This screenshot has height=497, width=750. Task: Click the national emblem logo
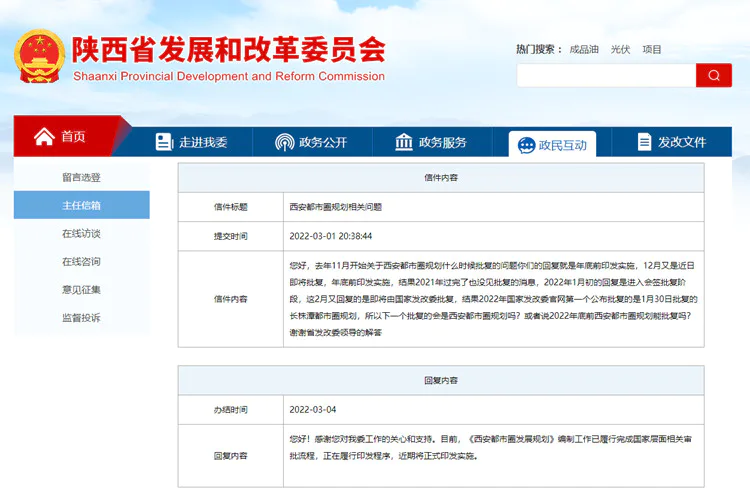click(40, 56)
